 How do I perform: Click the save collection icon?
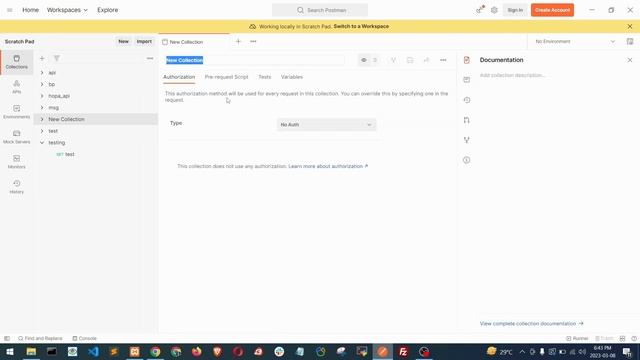click(x=410, y=60)
